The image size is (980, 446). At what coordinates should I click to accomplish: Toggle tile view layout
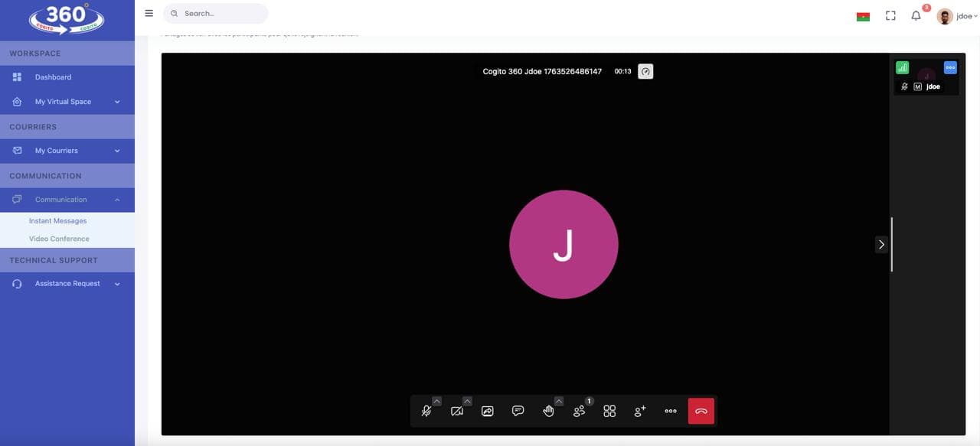pos(609,412)
